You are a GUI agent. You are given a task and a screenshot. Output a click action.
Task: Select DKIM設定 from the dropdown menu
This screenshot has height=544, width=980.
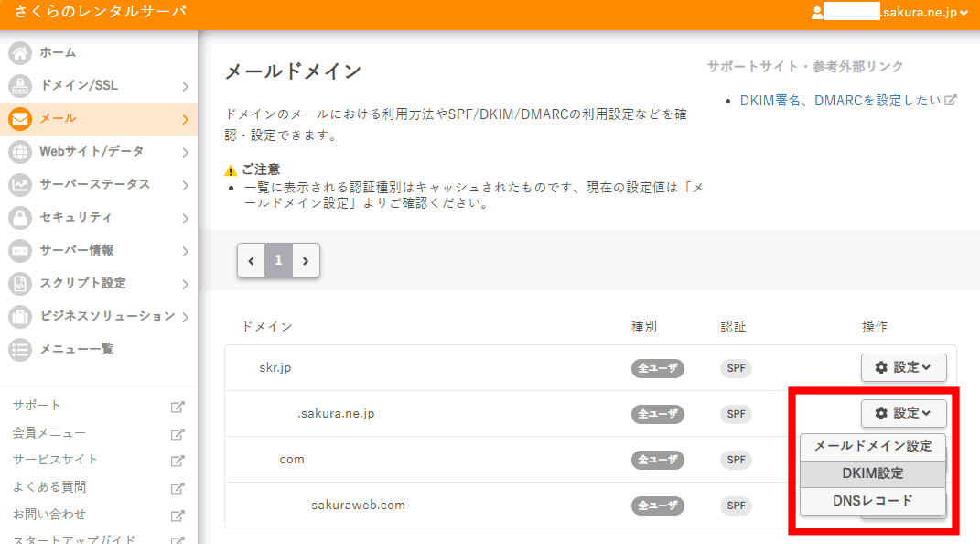(x=872, y=473)
